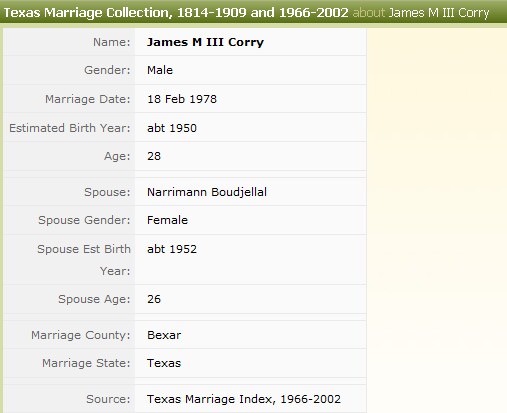Click the Spouse: field label
The width and height of the screenshot is (507, 413).
[107, 192]
